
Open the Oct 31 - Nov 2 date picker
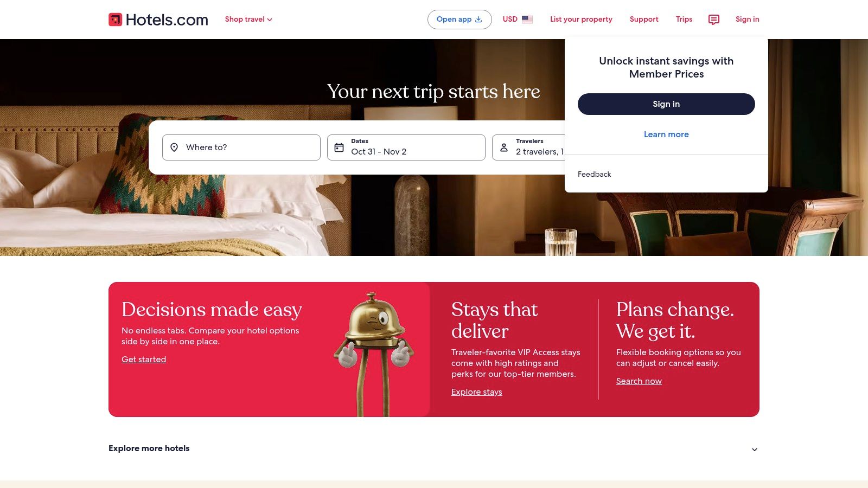pyautogui.click(x=406, y=147)
